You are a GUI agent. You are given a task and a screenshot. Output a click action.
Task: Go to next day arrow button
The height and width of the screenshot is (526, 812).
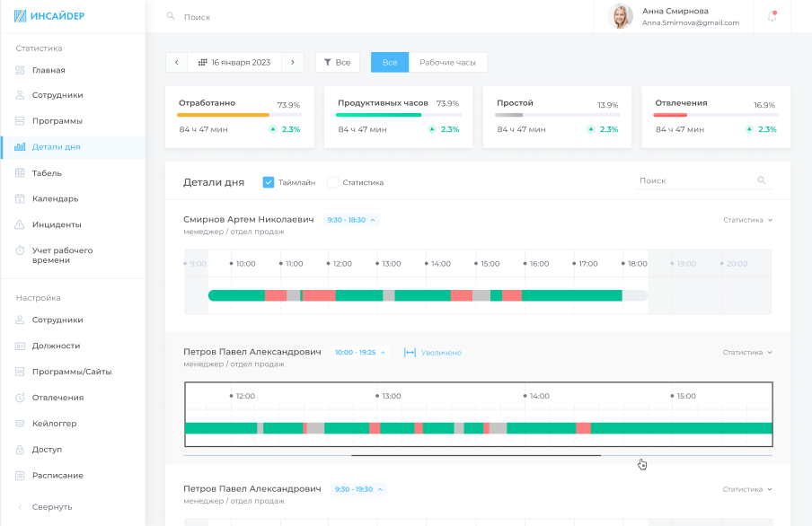click(x=292, y=62)
